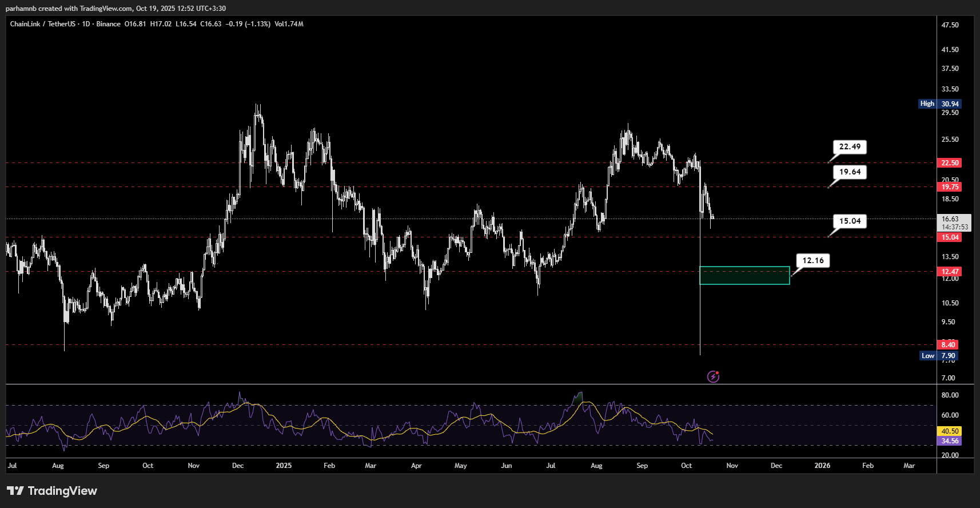Select the red 12.47 price axis label
980x508 pixels.
[x=950, y=272]
